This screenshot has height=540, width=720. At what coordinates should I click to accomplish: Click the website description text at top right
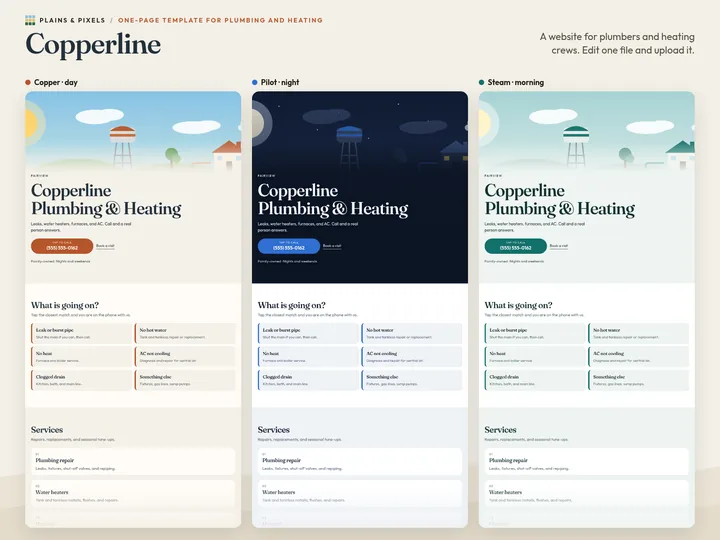coord(617,43)
